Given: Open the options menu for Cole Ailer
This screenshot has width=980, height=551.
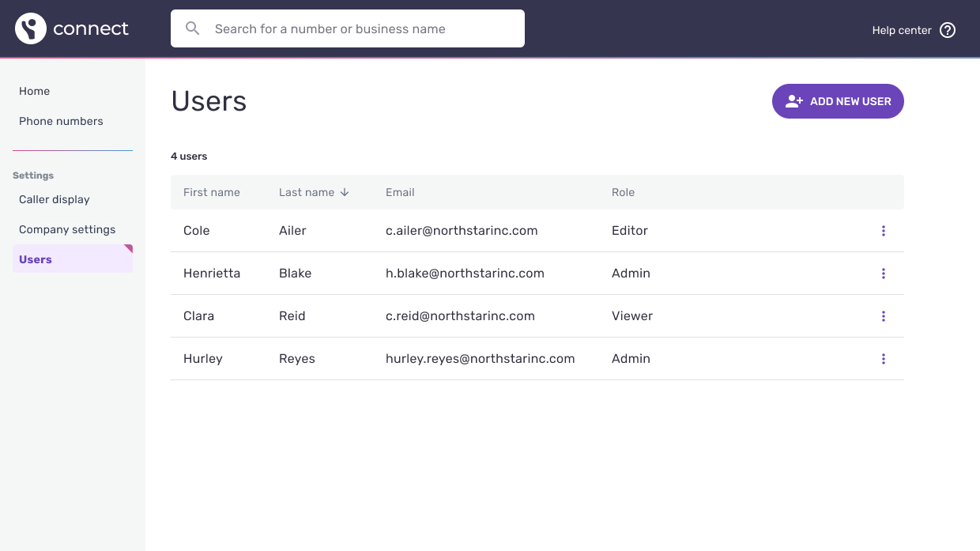Looking at the screenshot, I should [883, 231].
